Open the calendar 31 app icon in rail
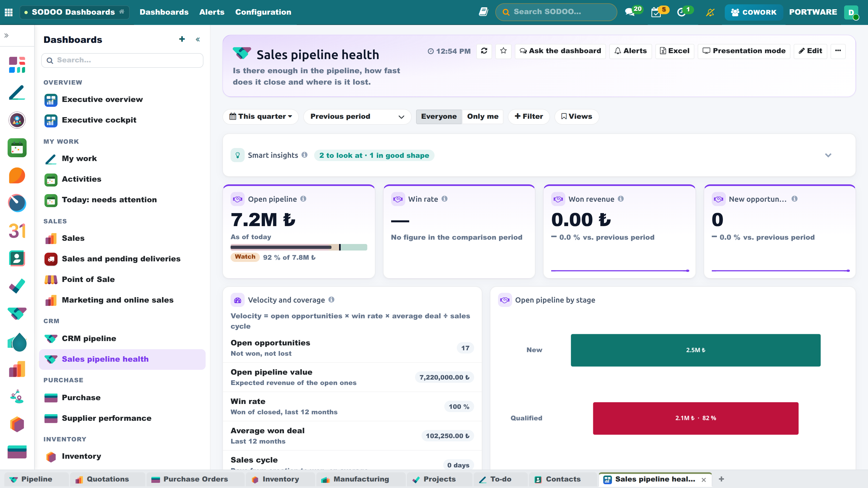 coord(17,231)
